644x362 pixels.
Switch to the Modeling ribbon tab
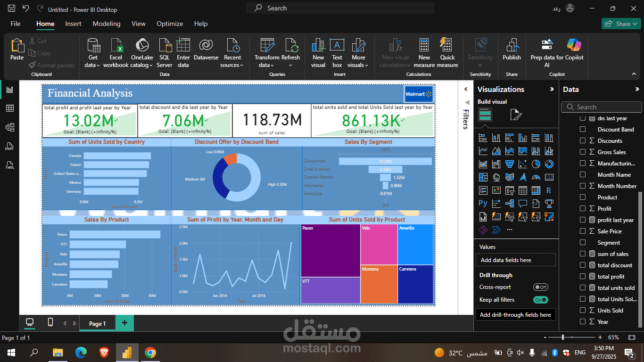(x=106, y=24)
